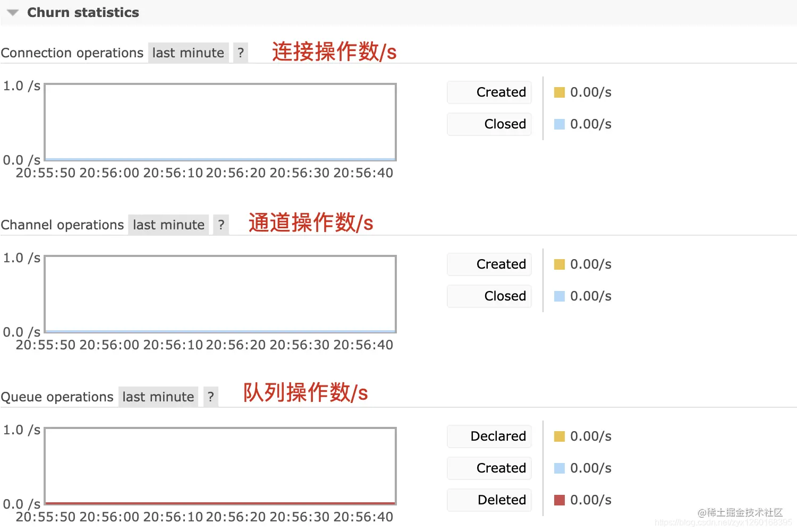Open 'last minute' range for Channel operations
Viewport: 797px width, 532px height.
click(x=168, y=225)
